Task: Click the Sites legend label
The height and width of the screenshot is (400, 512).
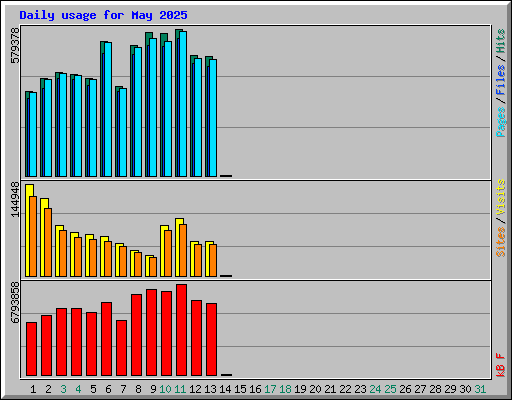Action: [x=501, y=242]
